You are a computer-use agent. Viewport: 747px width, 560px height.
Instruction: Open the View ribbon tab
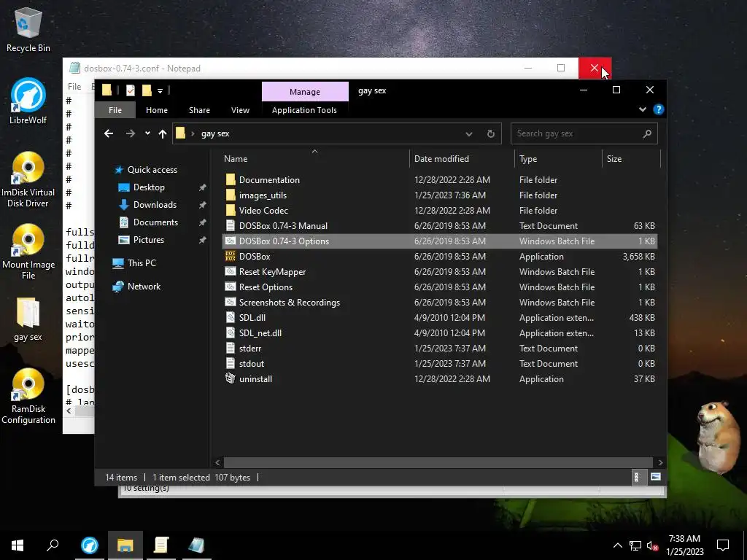(240, 110)
